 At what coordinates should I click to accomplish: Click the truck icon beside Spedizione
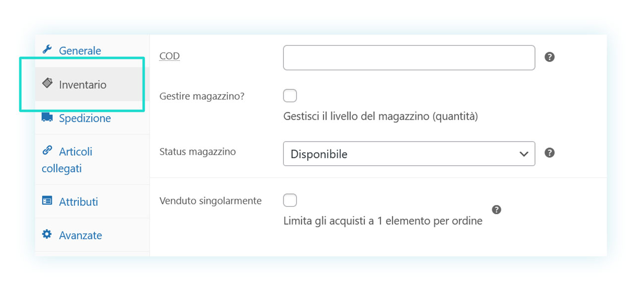(47, 117)
